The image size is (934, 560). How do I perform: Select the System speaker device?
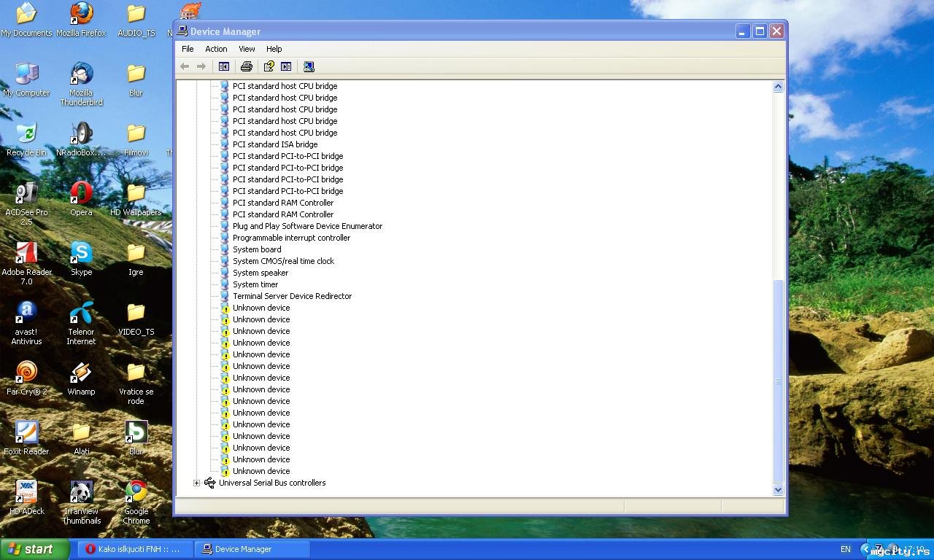pos(260,273)
